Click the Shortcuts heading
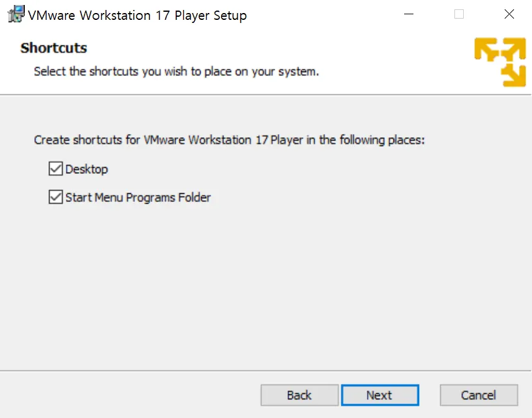Image resolution: width=532 pixels, height=418 pixels. coord(53,48)
